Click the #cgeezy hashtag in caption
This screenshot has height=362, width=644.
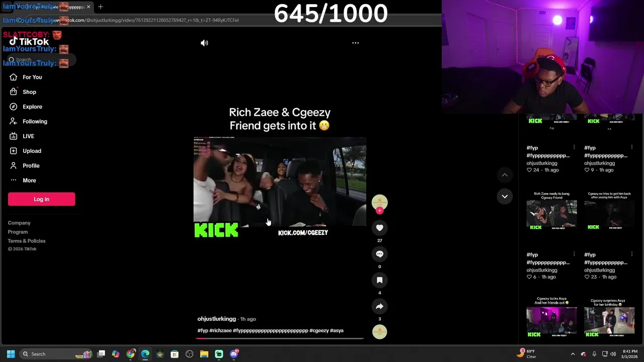pos(319,331)
